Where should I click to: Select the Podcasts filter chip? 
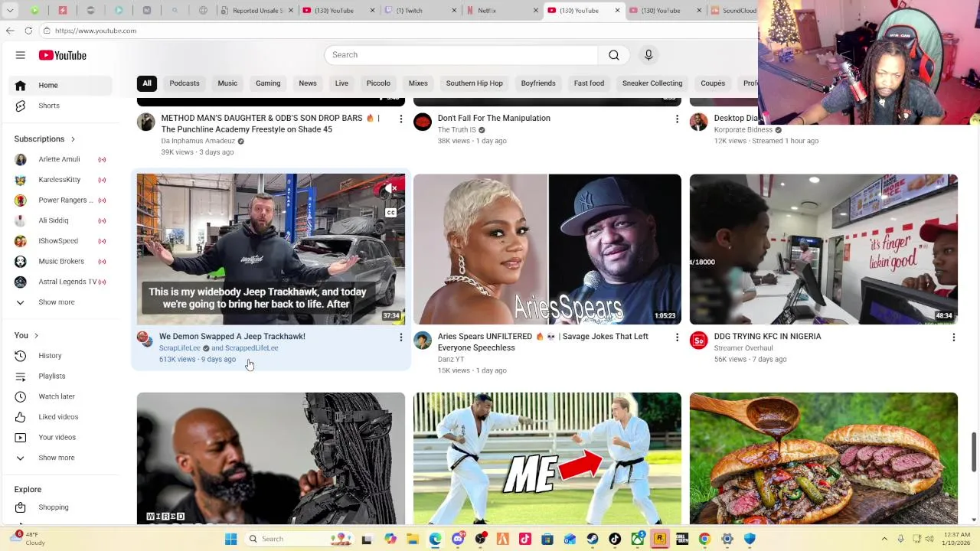tap(185, 83)
